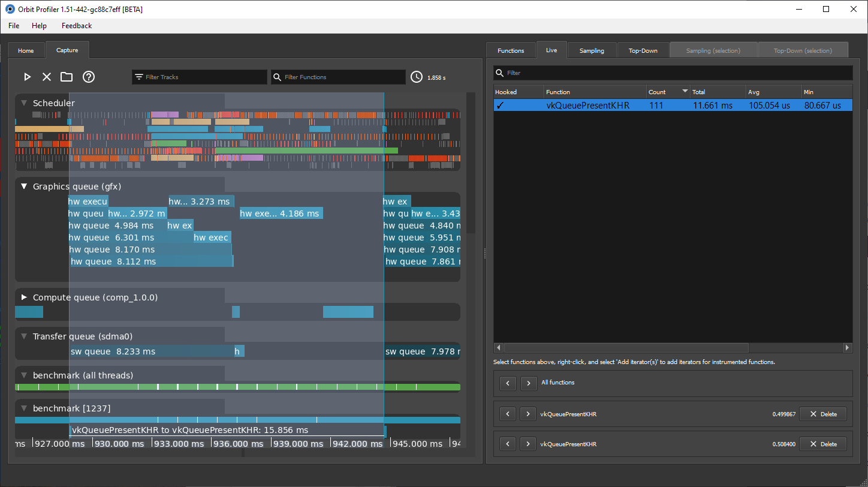The height and width of the screenshot is (487, 868).
Task: Collapse the Graphics queue (gfx) track
Action: (24, 187)
